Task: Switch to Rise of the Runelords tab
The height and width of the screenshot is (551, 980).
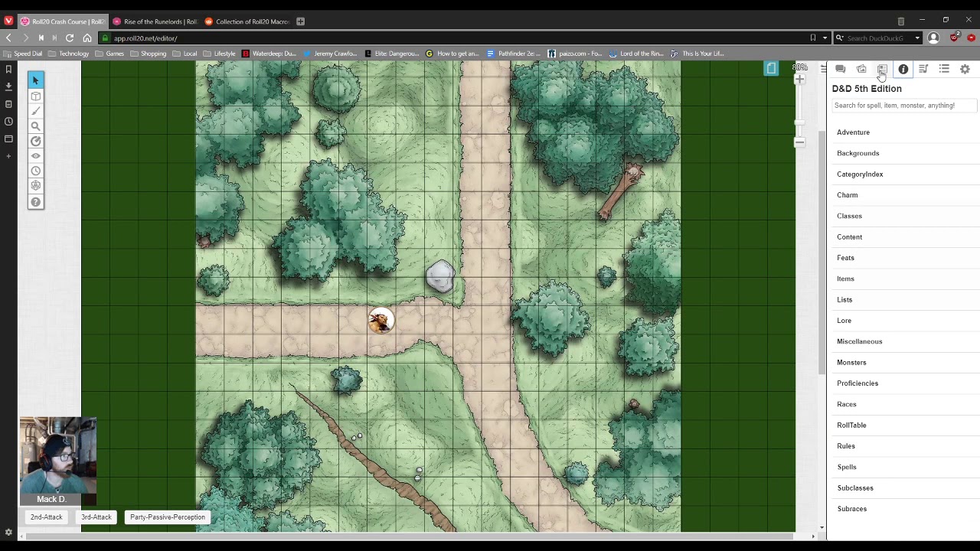Action: (x=154, y=21)
